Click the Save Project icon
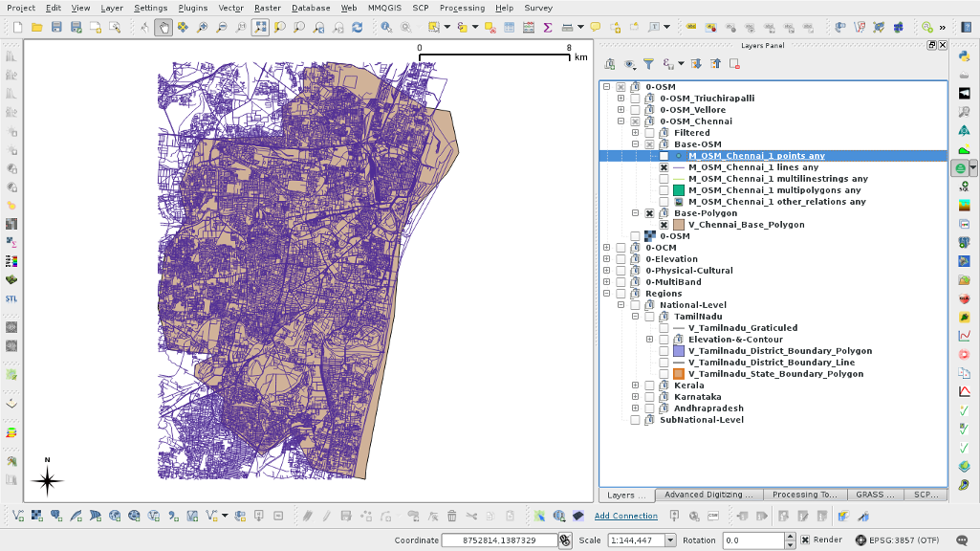 [56, 28]
